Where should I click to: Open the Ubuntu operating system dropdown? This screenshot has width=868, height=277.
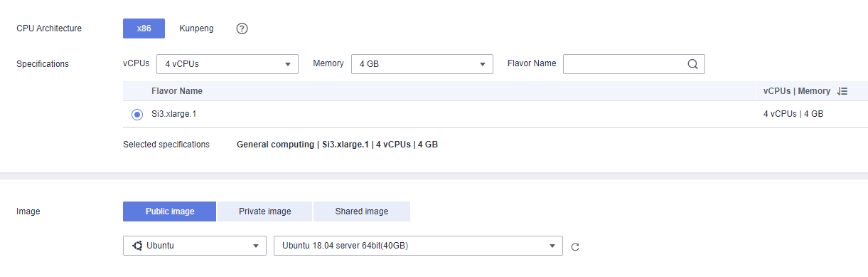195,246
